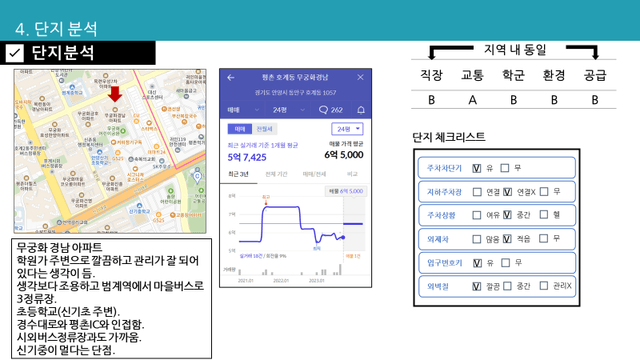Toggle 적음 in the 외제차 row
640x360 pixels.
click(507, 239)
